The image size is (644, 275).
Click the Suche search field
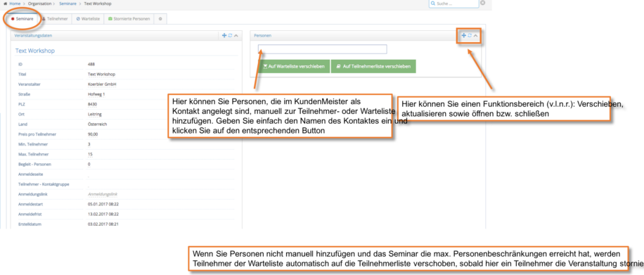click(x=454, y=4)
